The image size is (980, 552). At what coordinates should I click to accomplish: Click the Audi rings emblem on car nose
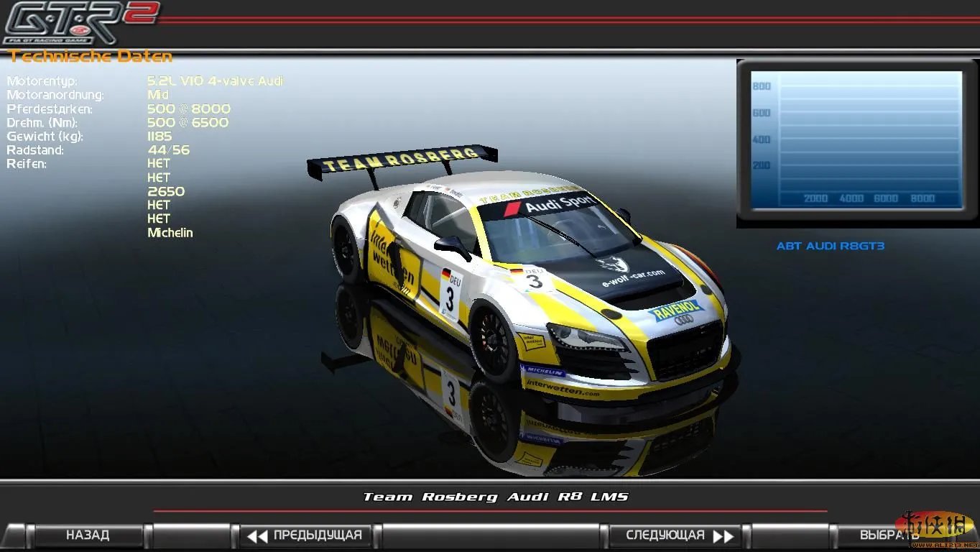[x=687, y=321]
